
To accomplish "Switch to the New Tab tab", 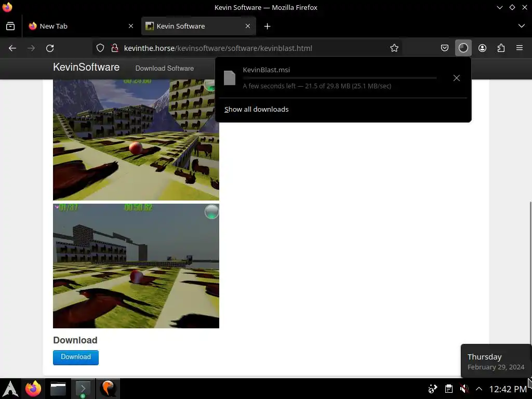I will pos(81,26).
